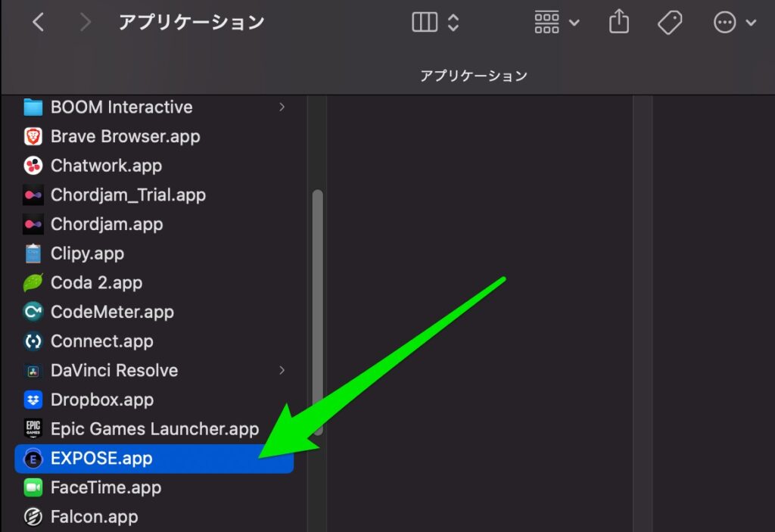
Task: Click the CodeMeter app icon
Action: point(33,312)
